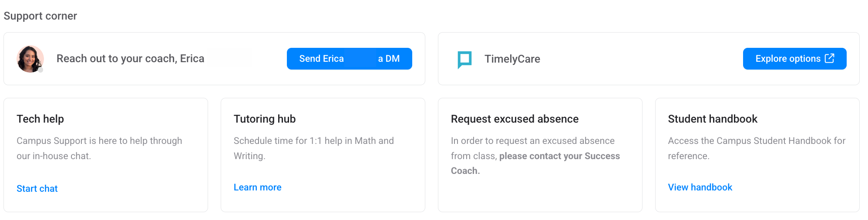The height and width of the screenshot is (220, 868).
Task: Click the Campus Support in-house chat description
Action: 99,148
